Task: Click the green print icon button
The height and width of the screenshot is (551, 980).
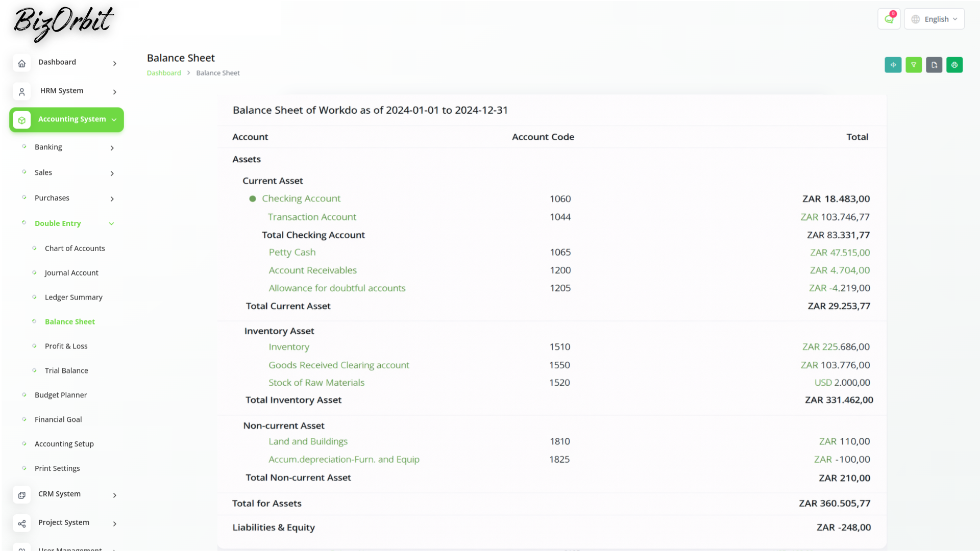Action: coord(954,65)
